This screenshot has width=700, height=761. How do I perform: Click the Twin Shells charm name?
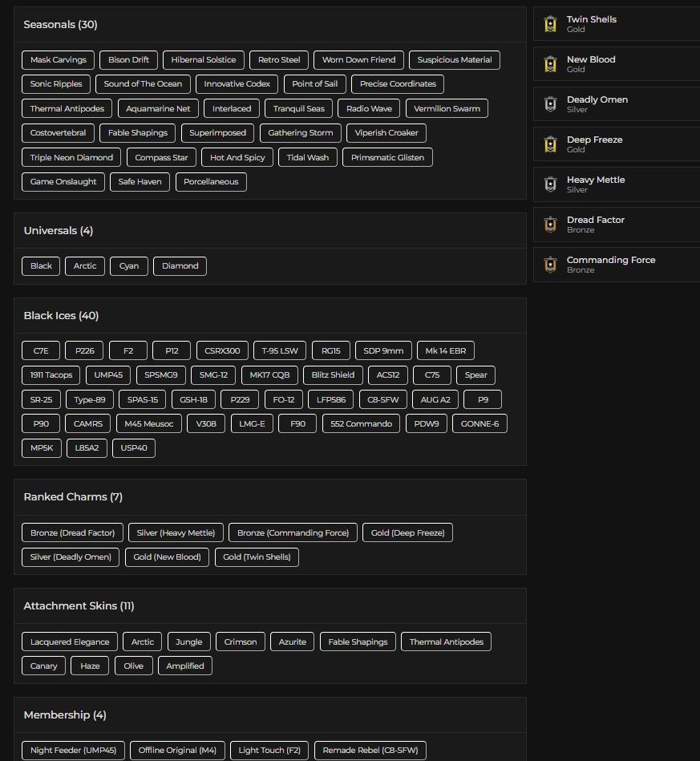591,19
